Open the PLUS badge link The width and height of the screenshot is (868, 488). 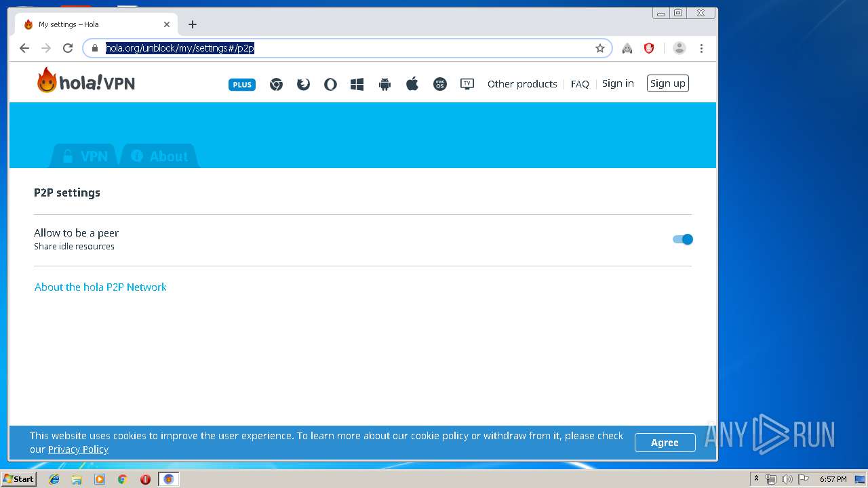click(x=242, y=85)
